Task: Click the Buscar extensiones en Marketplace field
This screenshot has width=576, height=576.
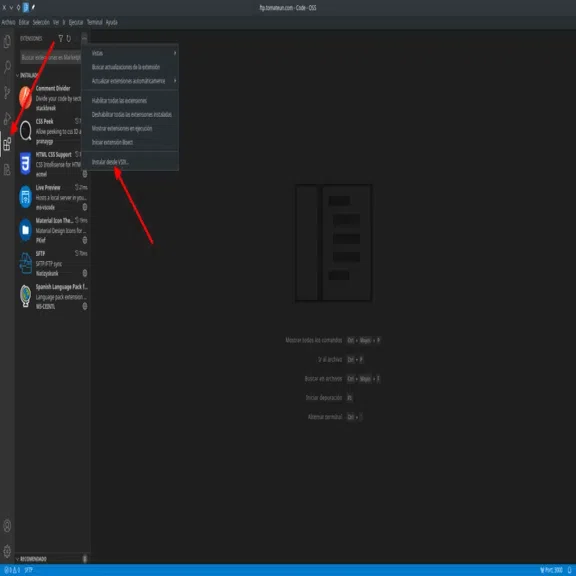Action: pyautogui.click(x=50, y=57)
